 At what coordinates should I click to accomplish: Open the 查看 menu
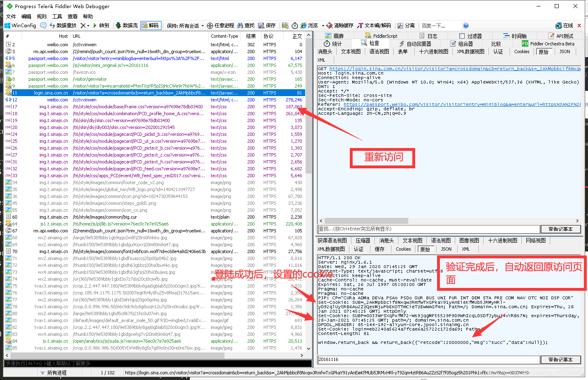coord(73,17)
